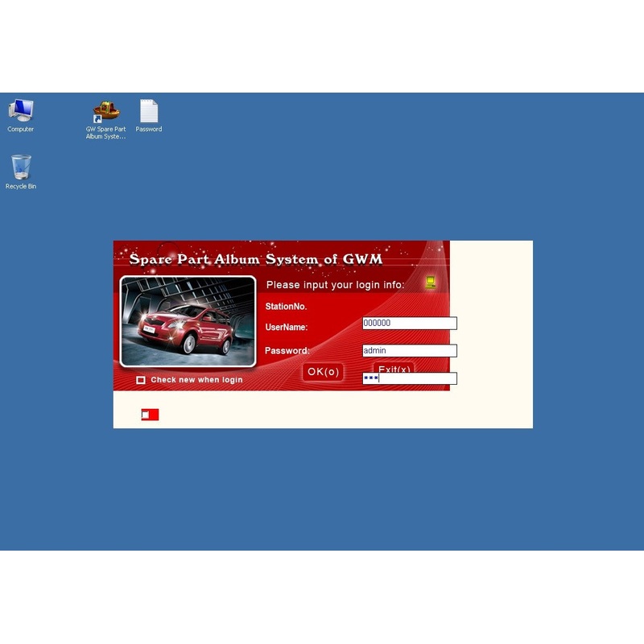Click the "StationNo." label
This screenshot has height=644, width=644.
[x=287, y=307]
